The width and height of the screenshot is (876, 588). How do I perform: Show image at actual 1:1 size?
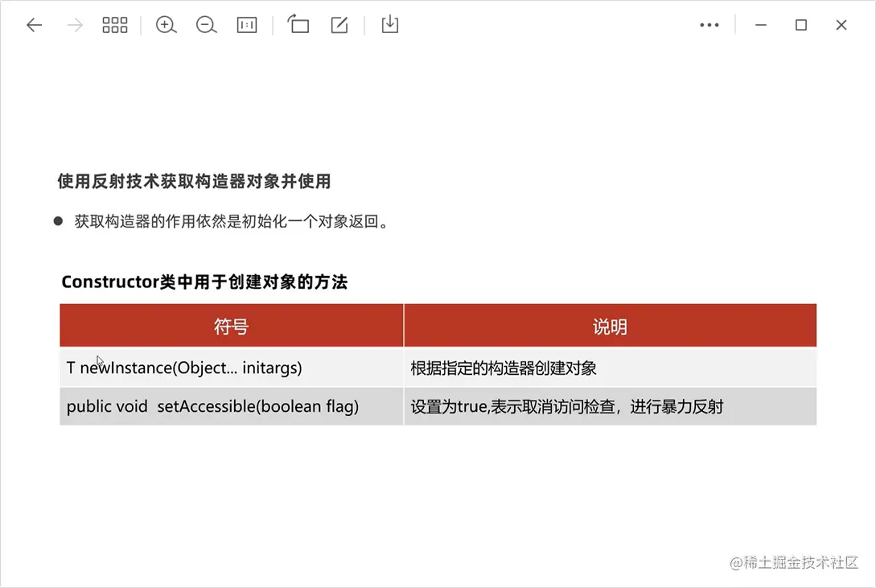(x=247, y=25)
